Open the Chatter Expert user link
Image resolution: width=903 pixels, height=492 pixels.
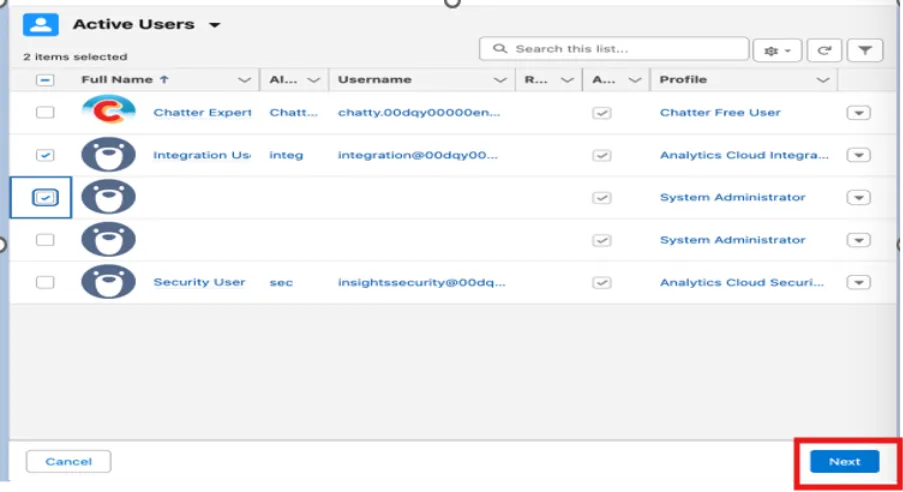pos(202,112)
